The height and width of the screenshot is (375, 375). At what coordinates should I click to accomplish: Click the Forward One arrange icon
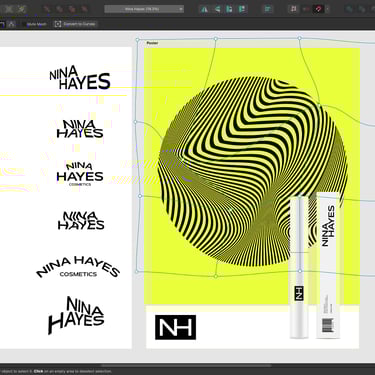(x=72, y=9)
